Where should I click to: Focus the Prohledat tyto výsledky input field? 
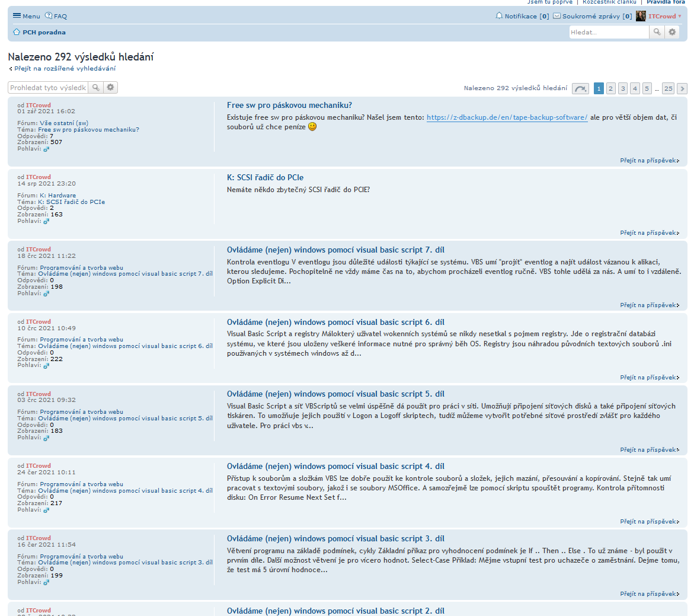[48, 88]
